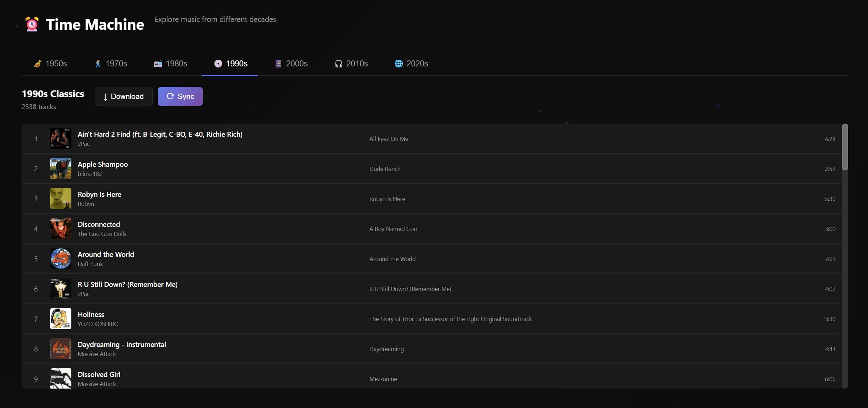Select the Apple Shampoo track title

coord(103,164)
